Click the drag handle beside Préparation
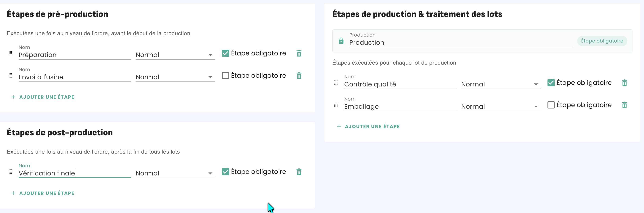The image size is (644, 213). [x=10, y=53]
